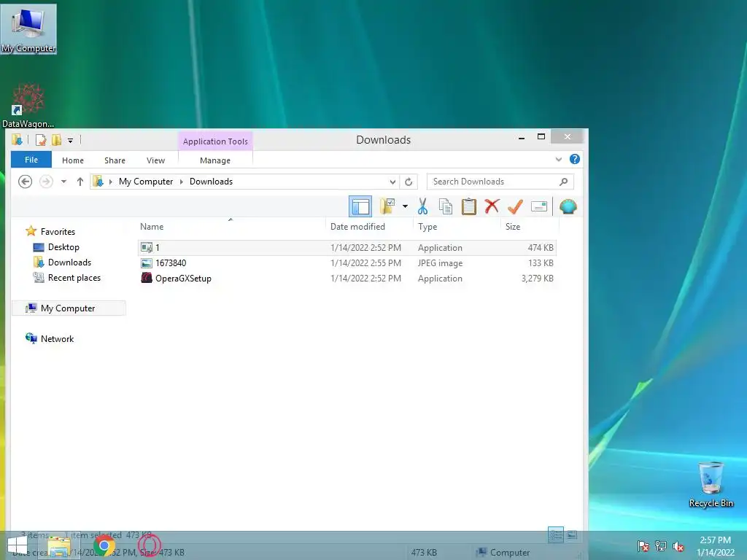Image resolution: width=747 pixels, height=560 pixels.
Task: Open the View ribbon tab
Action: tap(156, 160)
